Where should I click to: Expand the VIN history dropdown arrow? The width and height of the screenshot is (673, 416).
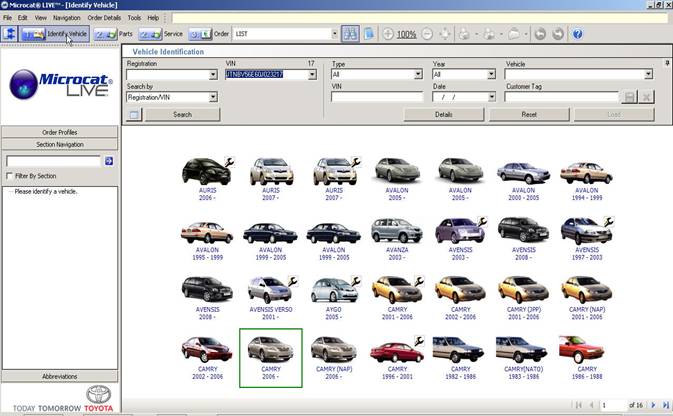pyautogui.click(x=312, y=75)
